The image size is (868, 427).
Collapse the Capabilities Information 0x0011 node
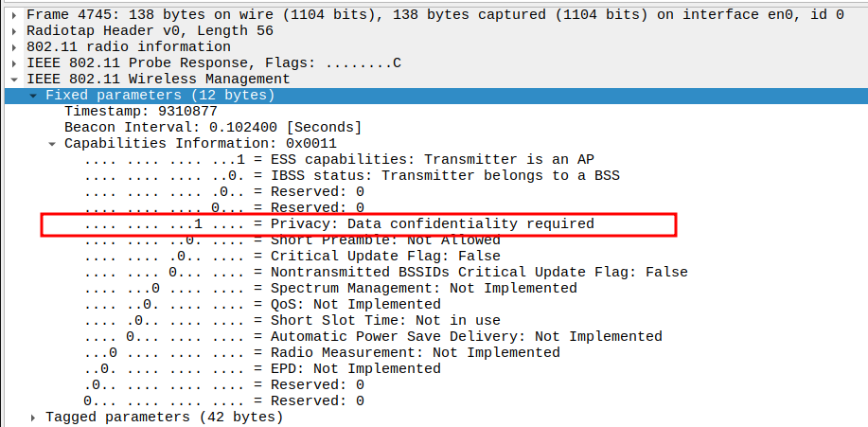(53, 144)
